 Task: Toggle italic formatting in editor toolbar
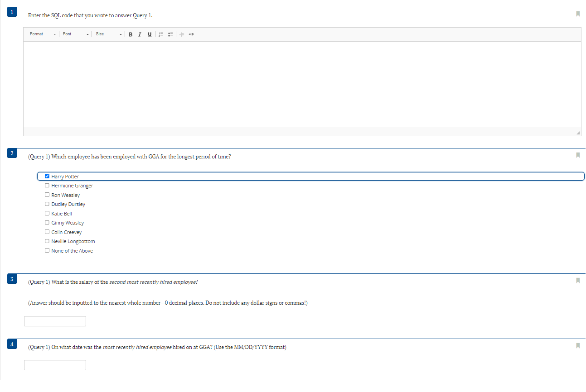[x=140, y=34]
